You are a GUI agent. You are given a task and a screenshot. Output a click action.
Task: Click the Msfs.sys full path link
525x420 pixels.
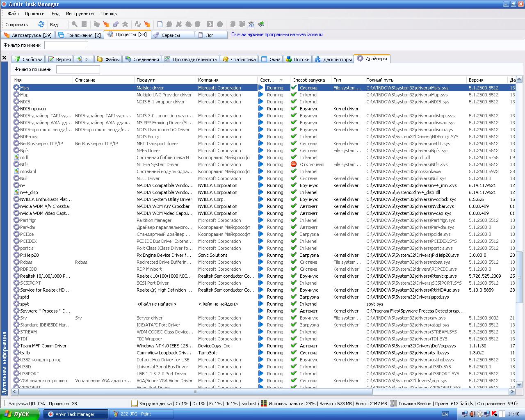(x=407, y=88)
